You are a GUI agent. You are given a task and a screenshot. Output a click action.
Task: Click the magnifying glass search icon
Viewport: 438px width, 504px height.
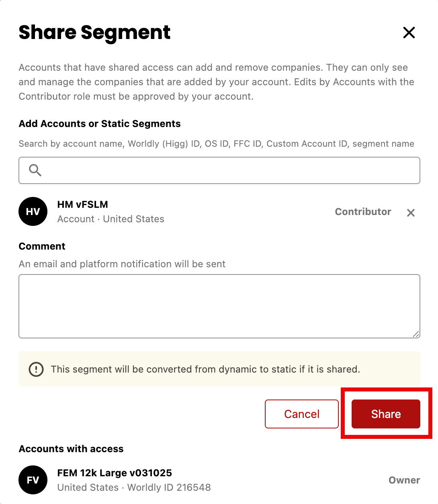click(x=35, y=170)
